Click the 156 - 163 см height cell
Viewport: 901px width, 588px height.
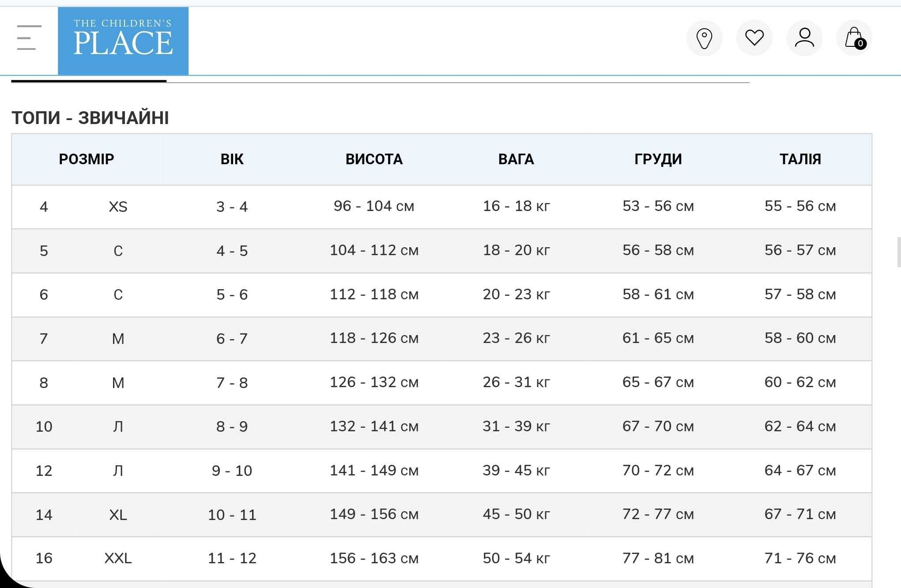(x=374, y=558)
